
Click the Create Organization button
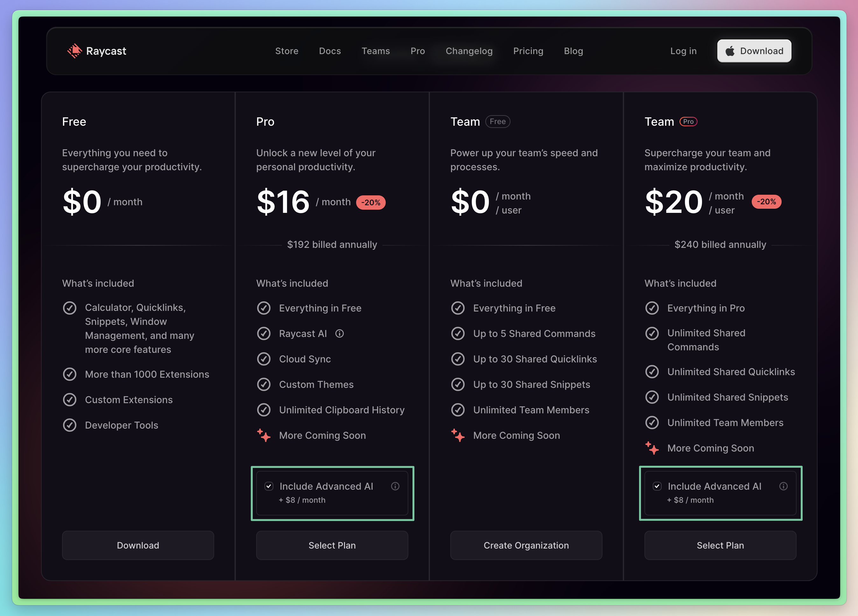[x=526, y=545]
